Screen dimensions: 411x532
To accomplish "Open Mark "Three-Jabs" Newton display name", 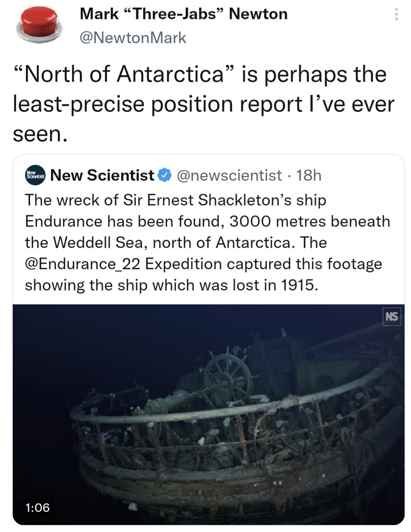I will [x=183, y=14].
